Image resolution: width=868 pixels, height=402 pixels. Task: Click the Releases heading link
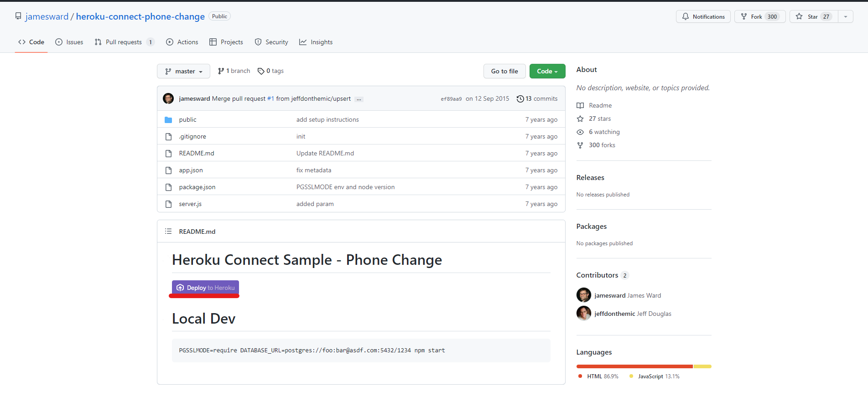pos(590,178)
